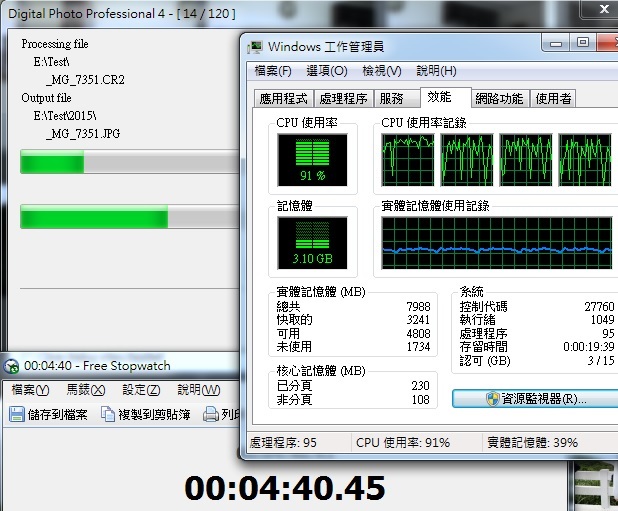Open the 馬錶(X) menu in Free Stopwatch
Image resolution: width=618 pixels, height=511 pixels.
(86, 390)
